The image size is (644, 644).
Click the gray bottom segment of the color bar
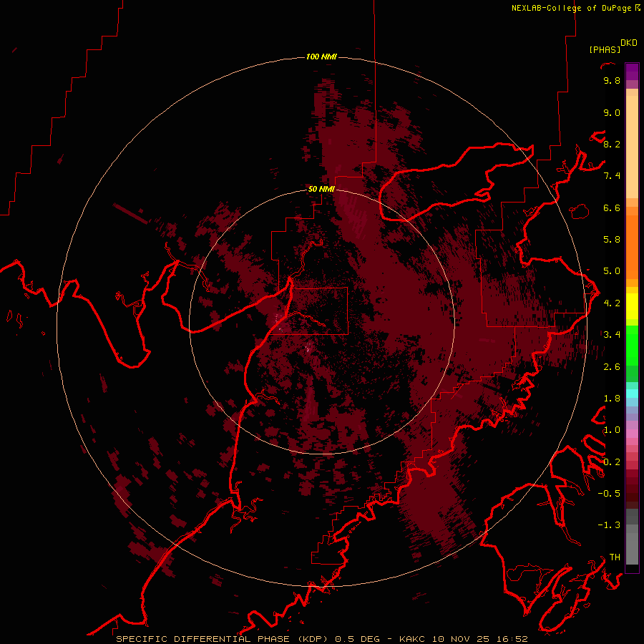[632, 549]
